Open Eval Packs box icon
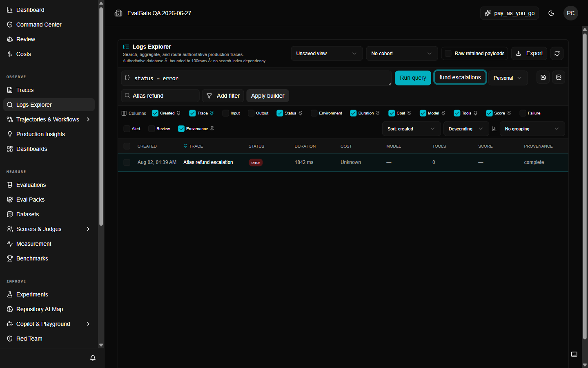Viewport: 588px width, 368px height. 10,200
